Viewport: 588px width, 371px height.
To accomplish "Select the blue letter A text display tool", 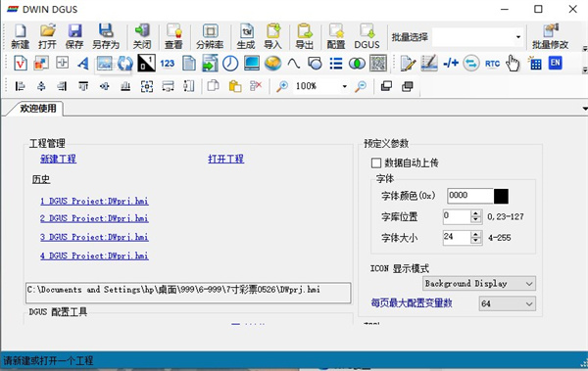I will [x=83, y=63].
